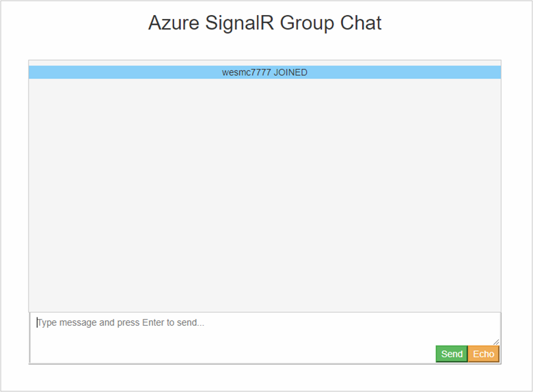
Task: Focus the message text input box
Action: pyautogui.click(x=265, y=328)
